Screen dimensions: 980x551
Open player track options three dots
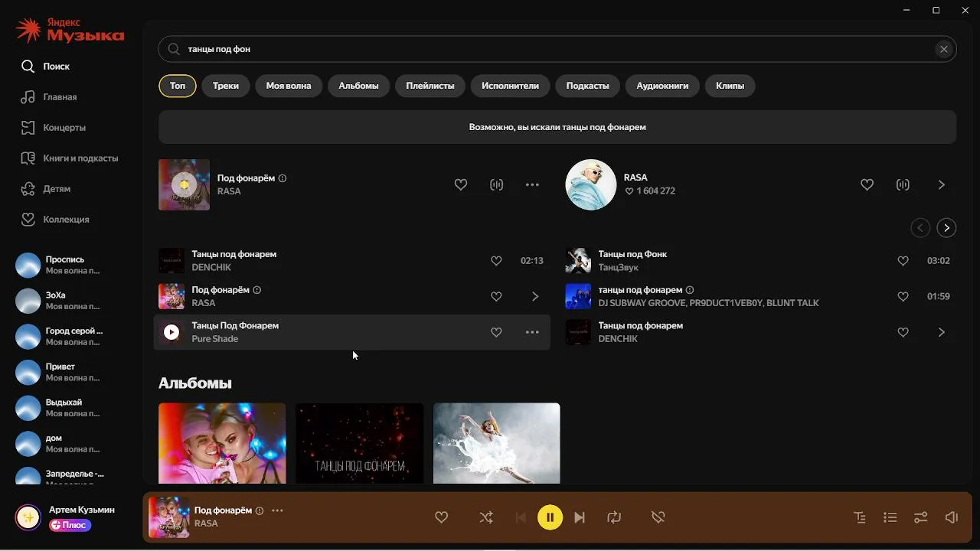coord(277,510)
